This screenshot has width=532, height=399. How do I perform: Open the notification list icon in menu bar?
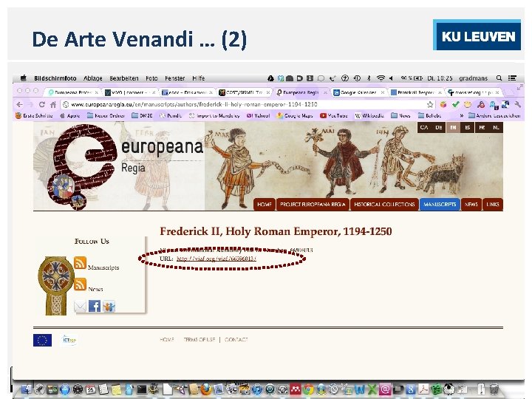[x=512, y=78]
